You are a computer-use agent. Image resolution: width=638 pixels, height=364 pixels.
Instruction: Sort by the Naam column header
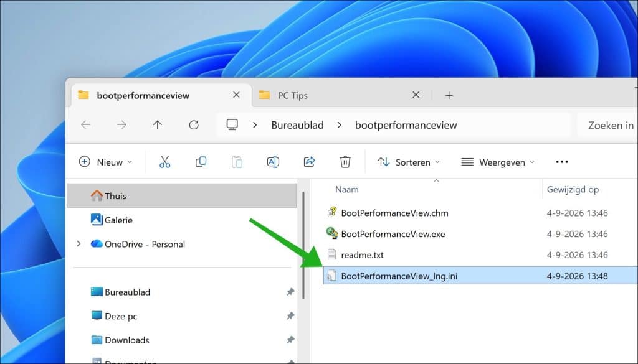346,189
